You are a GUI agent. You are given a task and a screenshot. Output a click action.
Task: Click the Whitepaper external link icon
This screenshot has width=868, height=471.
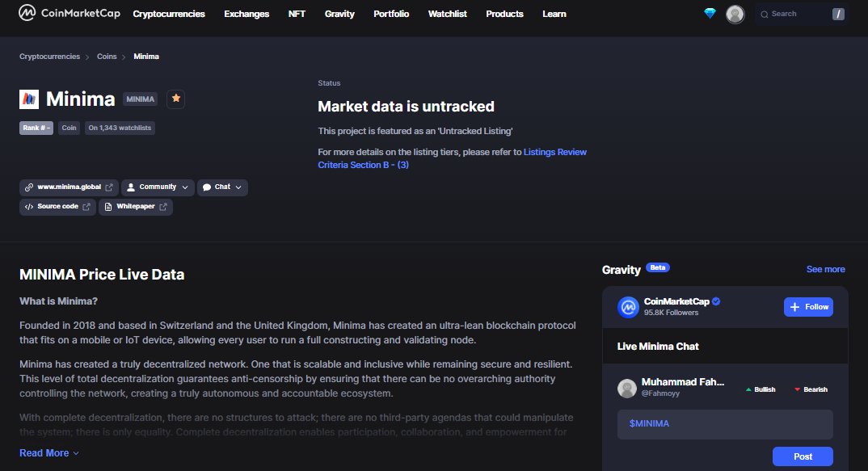pyautogui.click(x=163, y=207)
